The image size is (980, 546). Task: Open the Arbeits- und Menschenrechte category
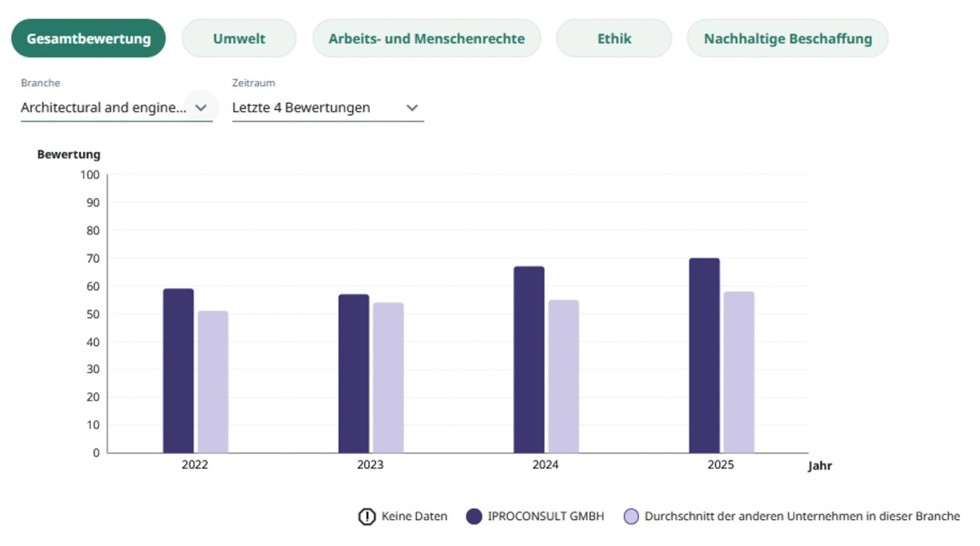click(x=427, y=38)
